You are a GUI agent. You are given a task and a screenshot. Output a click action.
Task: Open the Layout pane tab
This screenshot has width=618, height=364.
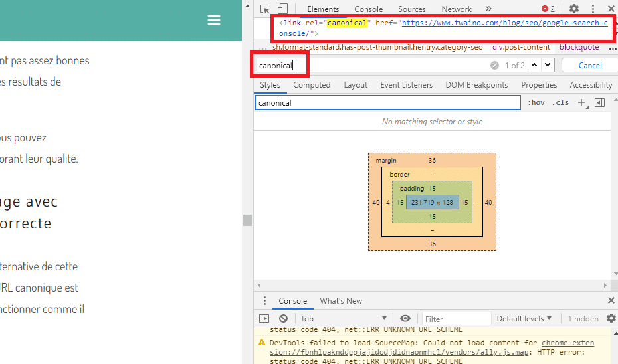[x=356, y=85]
